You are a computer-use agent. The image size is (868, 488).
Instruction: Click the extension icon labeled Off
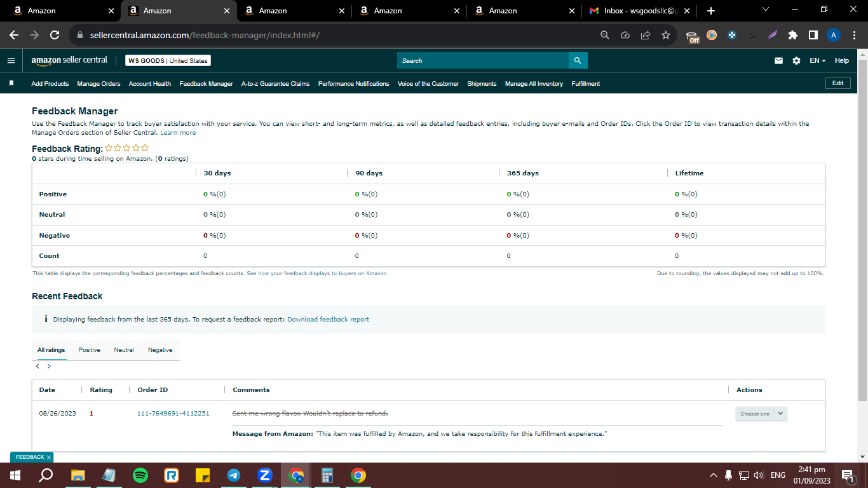[693, 36]
